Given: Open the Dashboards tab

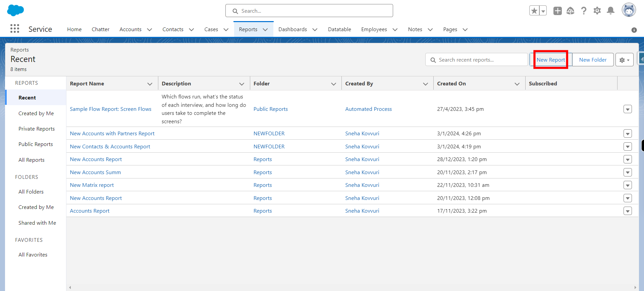Looking at the screenshot, I should [x=292, y=29].
